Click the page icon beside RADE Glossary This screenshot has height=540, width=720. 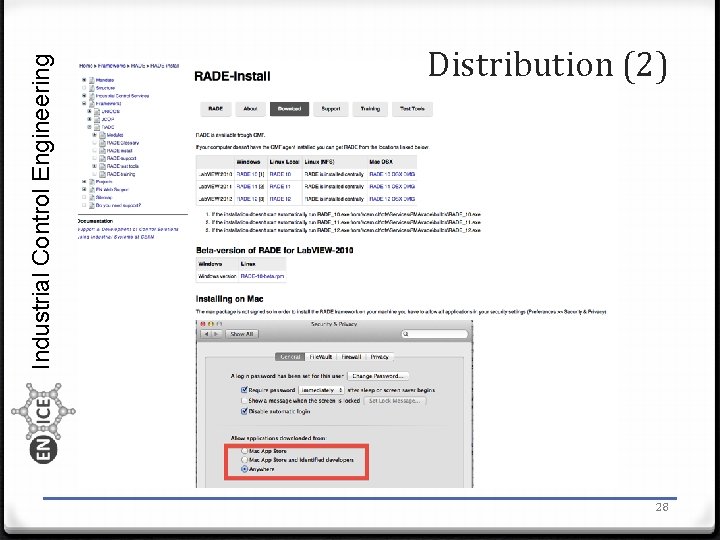click(x=102, y=143)
